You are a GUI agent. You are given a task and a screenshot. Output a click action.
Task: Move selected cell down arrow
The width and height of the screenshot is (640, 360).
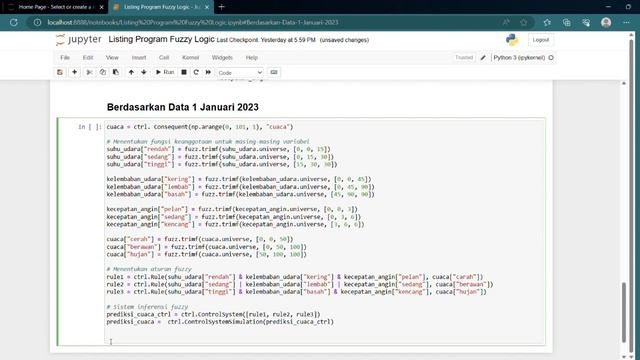(x=144, y=72)
